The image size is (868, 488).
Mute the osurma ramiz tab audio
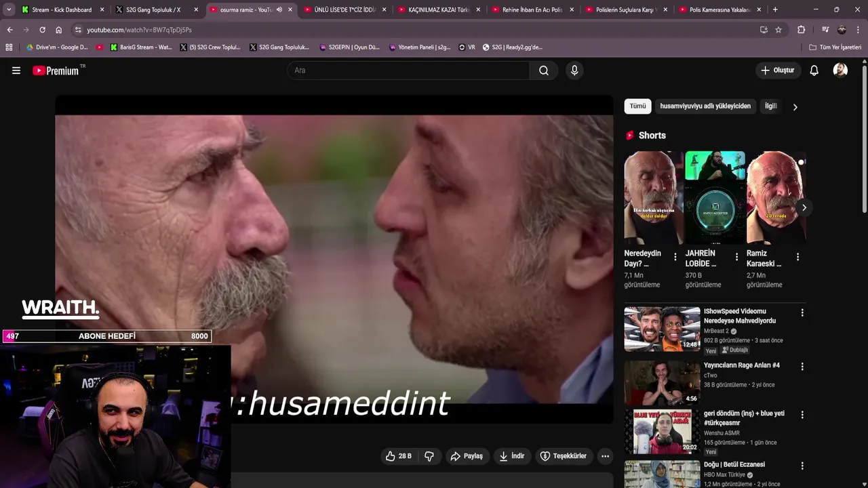tap(279, 9)
